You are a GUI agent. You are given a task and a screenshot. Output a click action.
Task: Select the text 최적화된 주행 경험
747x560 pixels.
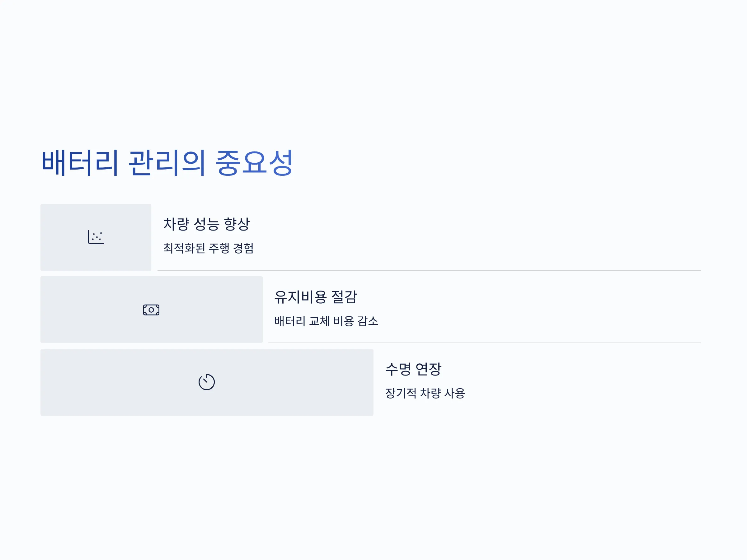point(208,248)
